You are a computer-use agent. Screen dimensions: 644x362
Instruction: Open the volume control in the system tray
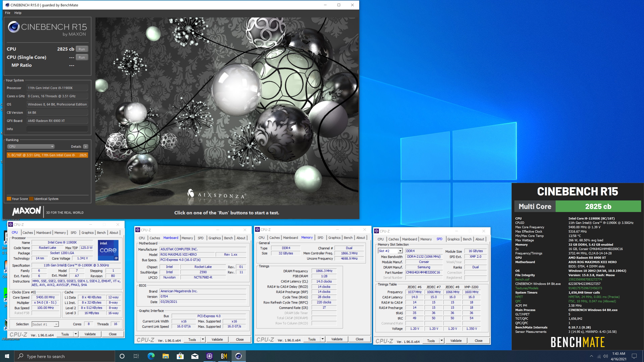(x=605, y=356)
